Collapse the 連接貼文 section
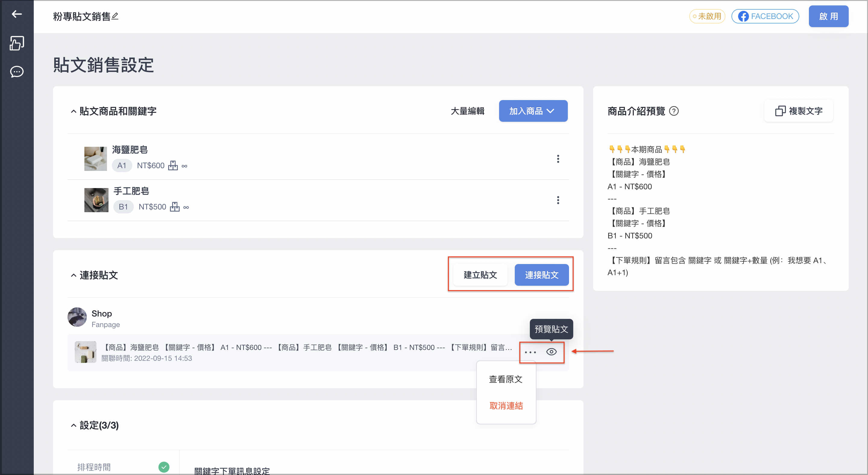The image size is (868, 475). [74, 275]
